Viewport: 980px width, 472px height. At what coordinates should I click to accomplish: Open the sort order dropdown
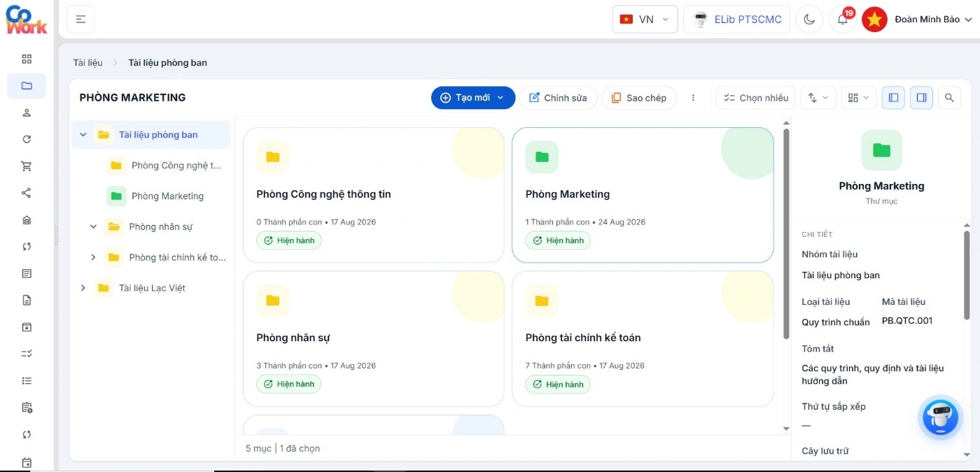coord(818,98)
